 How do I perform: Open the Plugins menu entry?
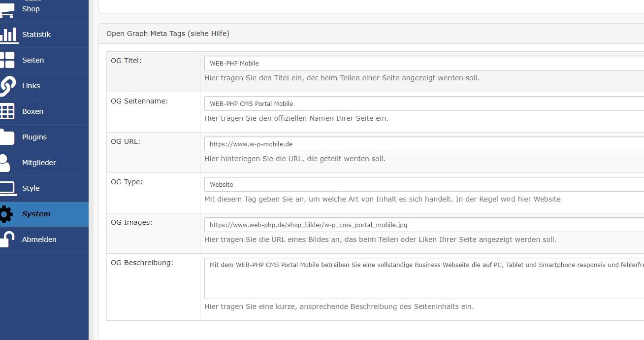click(x=34, y=137)
